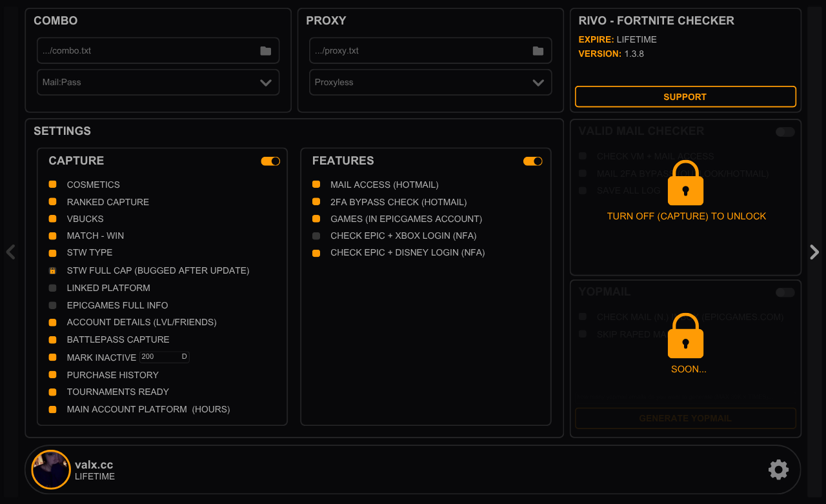
Task: Click the LIFETIME label under valx.cc
Action: (95, 477)
